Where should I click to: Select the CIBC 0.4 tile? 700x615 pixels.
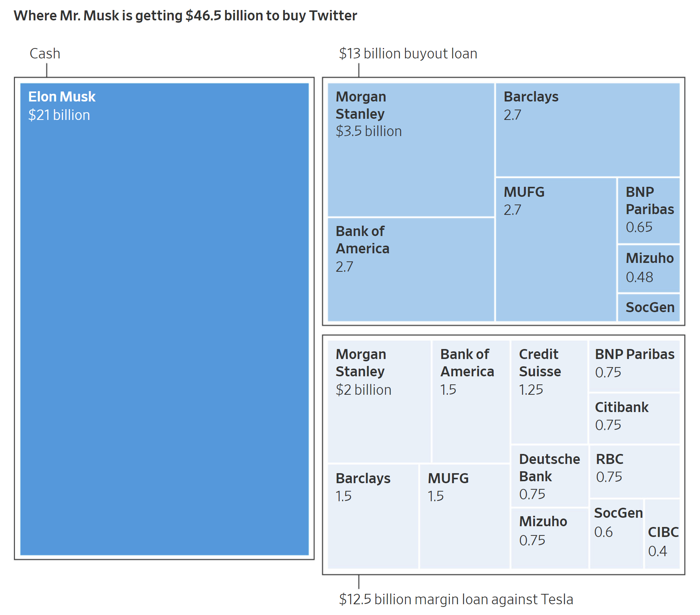(x=662, y=534)
